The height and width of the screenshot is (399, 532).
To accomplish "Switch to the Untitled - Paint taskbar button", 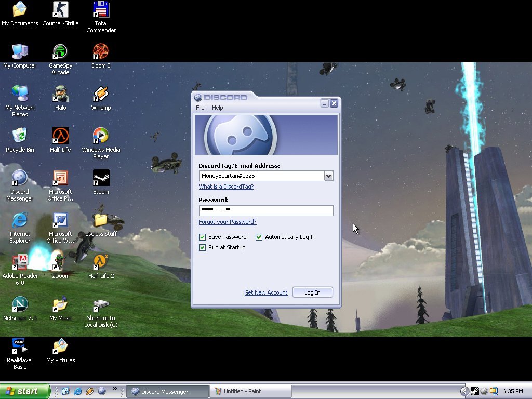I will [250, 391].
